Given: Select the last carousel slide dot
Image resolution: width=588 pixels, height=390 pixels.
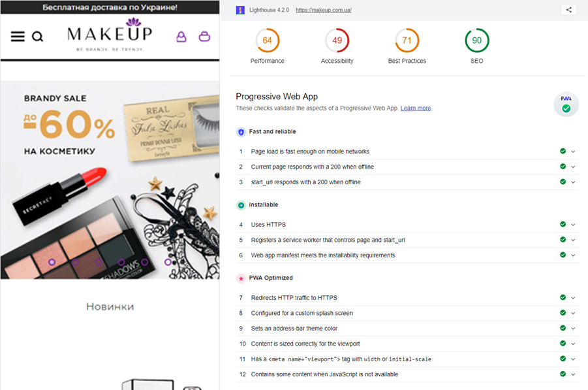Looking at the screenshot, I should [x=168, y=262].
